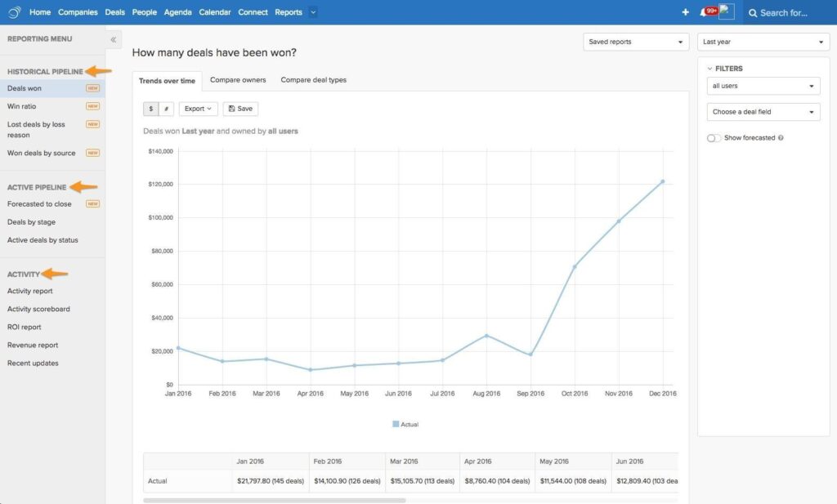Open the Choose a deal field dropdown

(763, 112)
